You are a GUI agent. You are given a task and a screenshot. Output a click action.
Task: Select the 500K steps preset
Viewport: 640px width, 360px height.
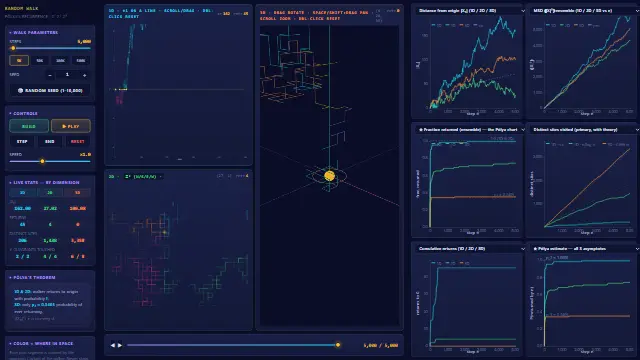point(81,60)
